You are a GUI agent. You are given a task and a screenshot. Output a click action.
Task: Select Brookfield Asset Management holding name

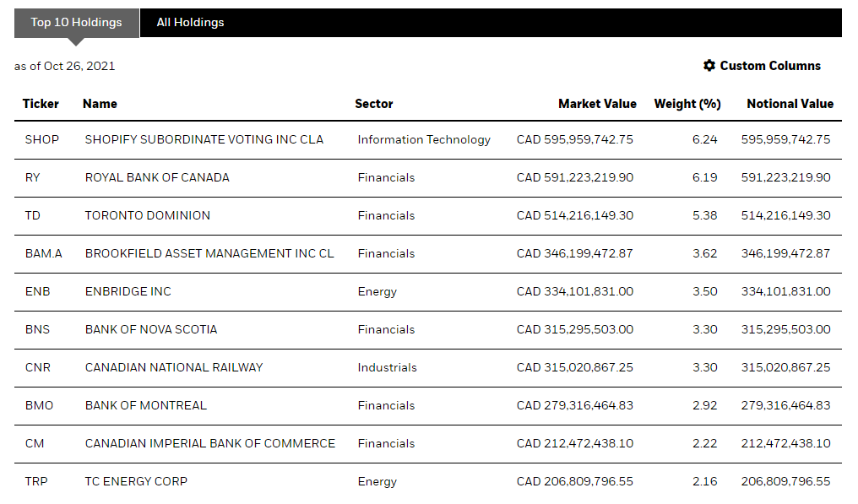(209, 253)
